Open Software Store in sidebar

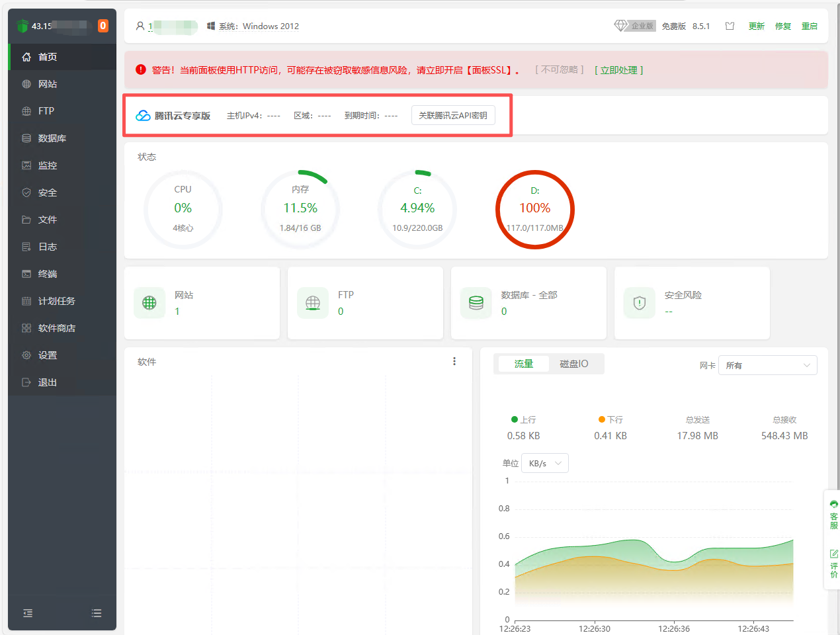click(x=57, y=328)
